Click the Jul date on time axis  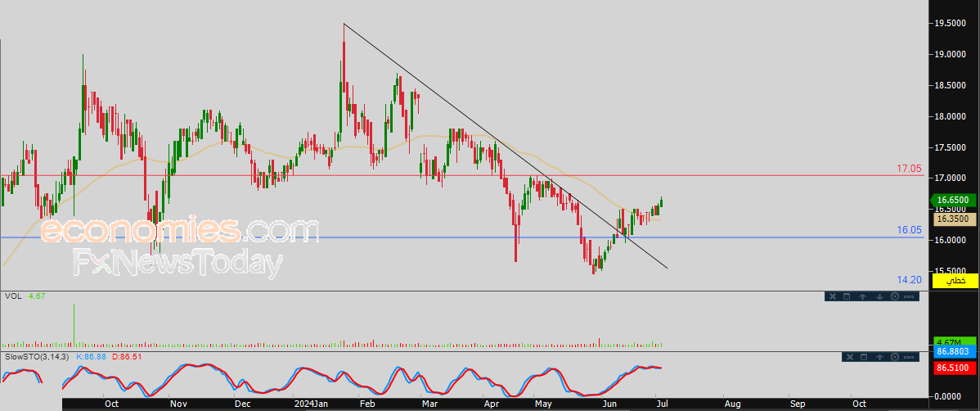point(661,404)
